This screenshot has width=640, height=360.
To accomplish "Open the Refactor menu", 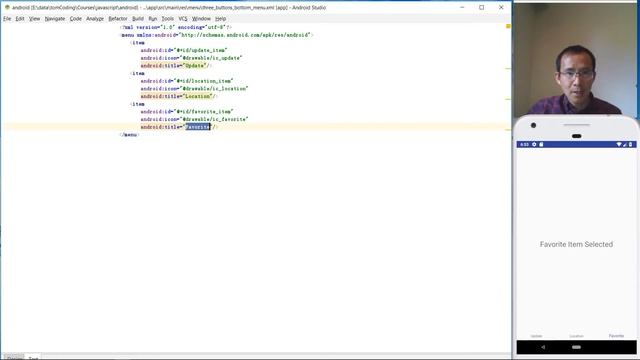I will (x=118, y=19).
